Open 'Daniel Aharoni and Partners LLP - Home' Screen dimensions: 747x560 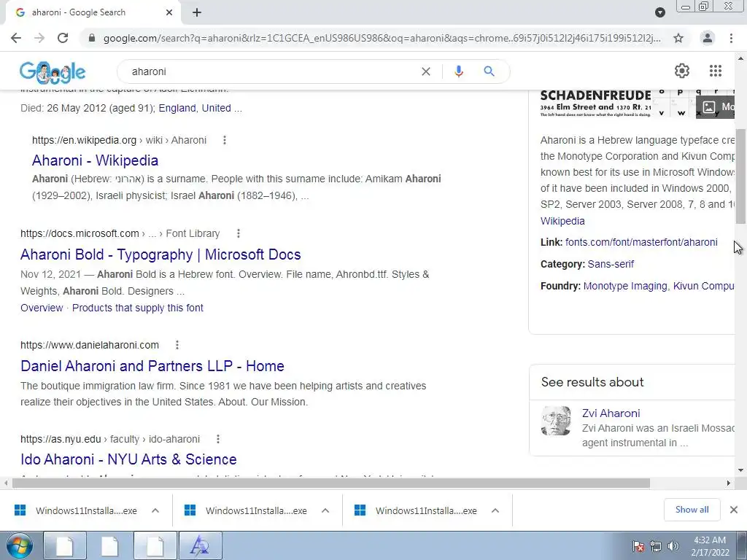152,366
